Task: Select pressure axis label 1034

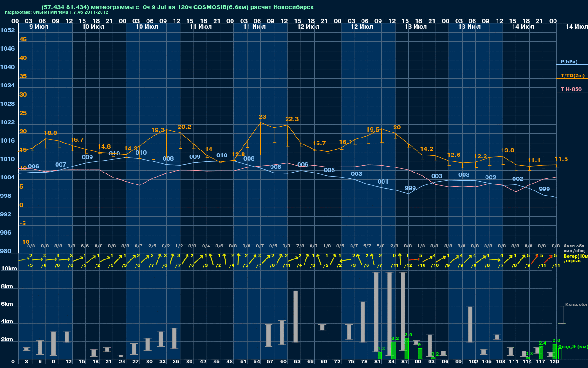Action: pos(7,86)
